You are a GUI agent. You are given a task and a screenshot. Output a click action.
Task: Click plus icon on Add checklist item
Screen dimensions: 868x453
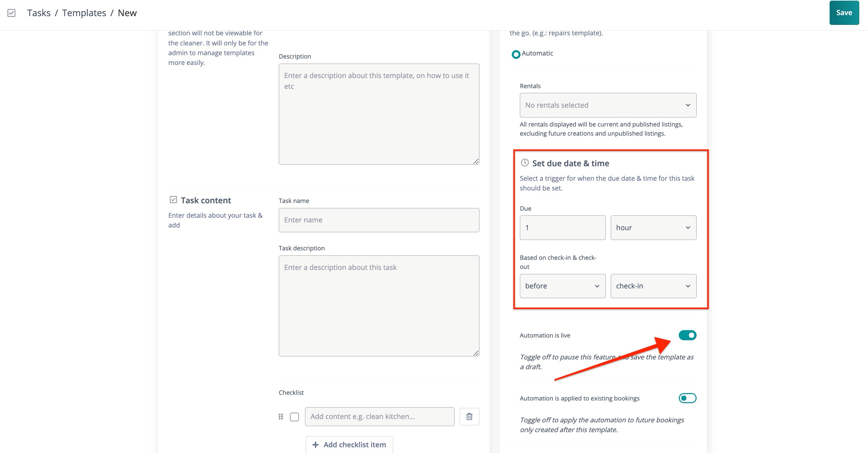[315, 445]
